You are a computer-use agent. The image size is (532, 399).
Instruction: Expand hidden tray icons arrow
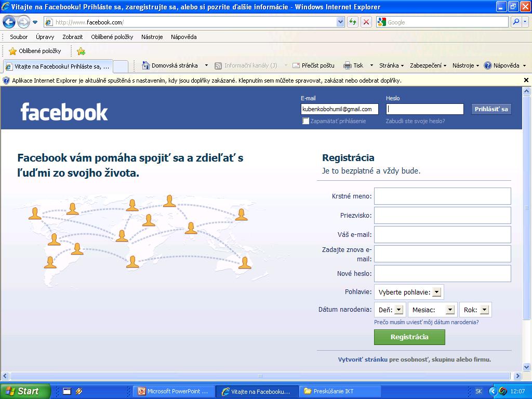pos(493,391)
